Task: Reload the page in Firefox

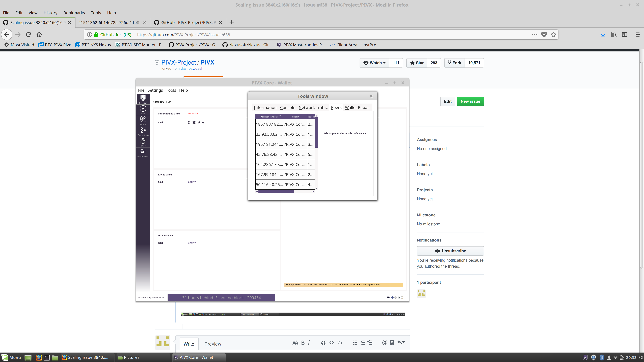Action: [x=29, y=35]
